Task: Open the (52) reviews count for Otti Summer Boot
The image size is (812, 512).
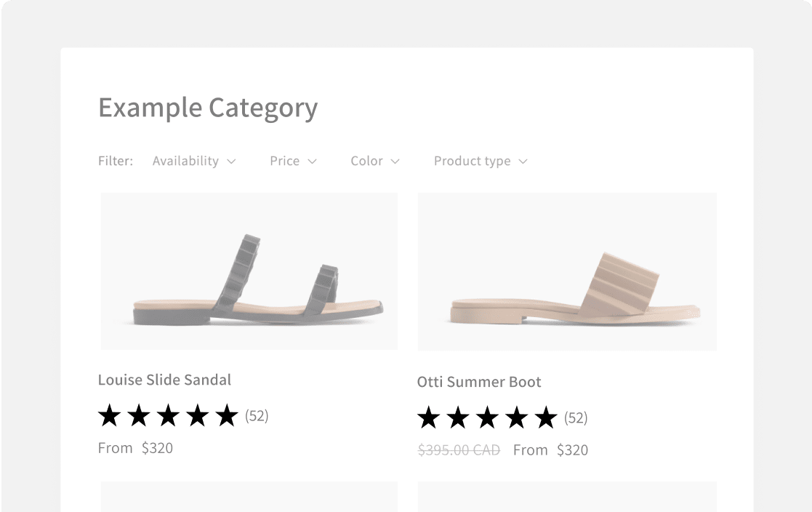Action: [x=576, y=417]
